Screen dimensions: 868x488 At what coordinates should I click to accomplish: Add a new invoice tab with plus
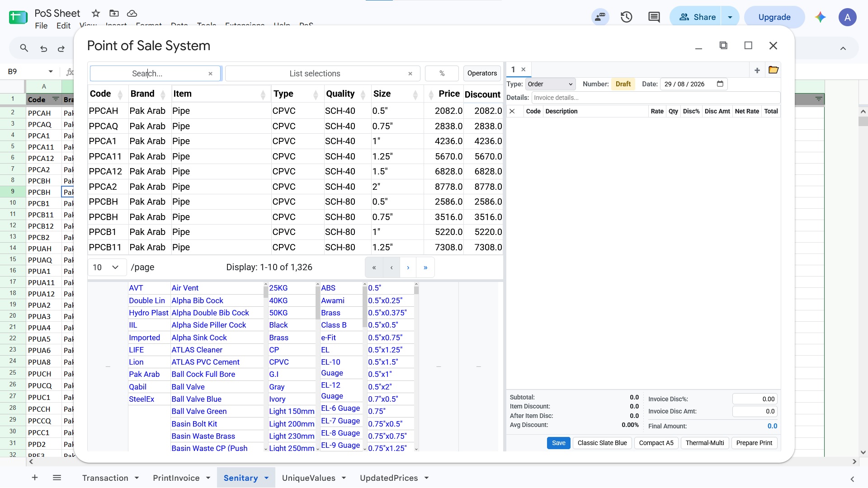pos(757,70)
